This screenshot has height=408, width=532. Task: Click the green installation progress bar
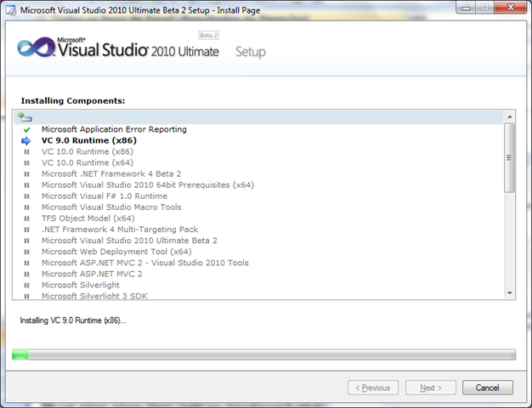[20, 354]
